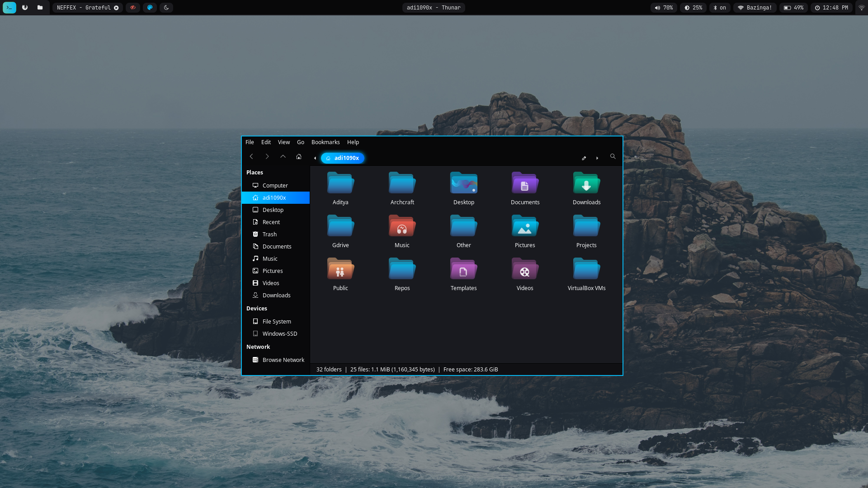Open the Bookmarks menu
This screenshot has width=868, height=488.
click(325, 142)
